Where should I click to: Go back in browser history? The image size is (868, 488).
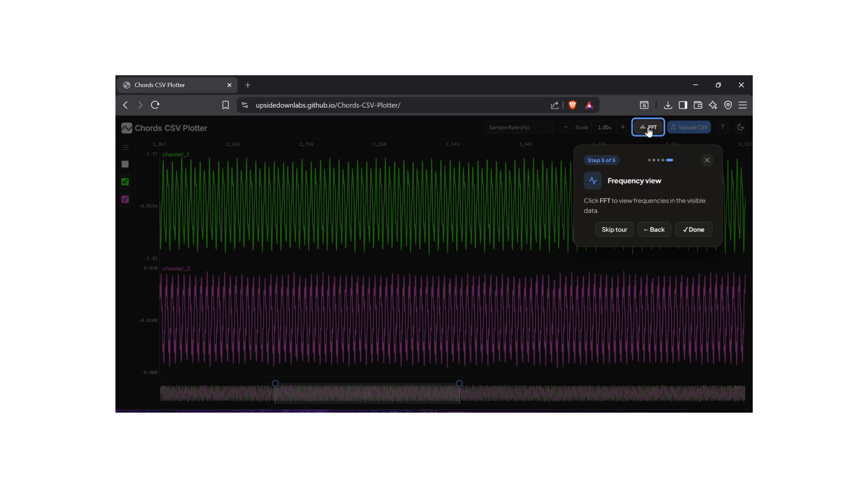pos(126,105)
